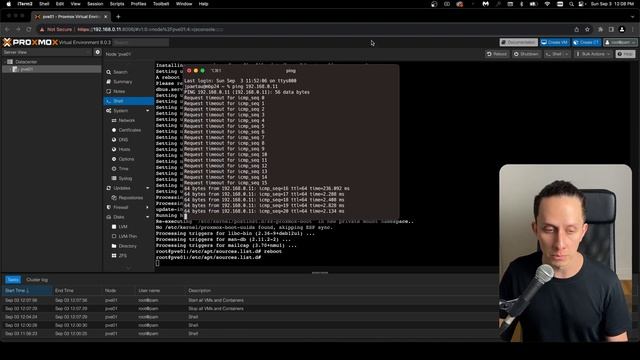The image size is (640, 360).
Task: Expand the Firewall section arrow
Action: coord(148,207)
